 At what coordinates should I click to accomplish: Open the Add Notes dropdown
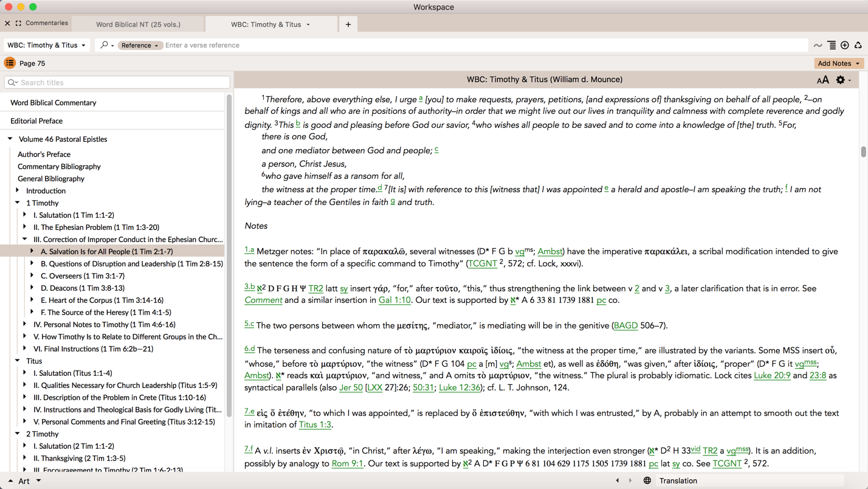point(838,63)
